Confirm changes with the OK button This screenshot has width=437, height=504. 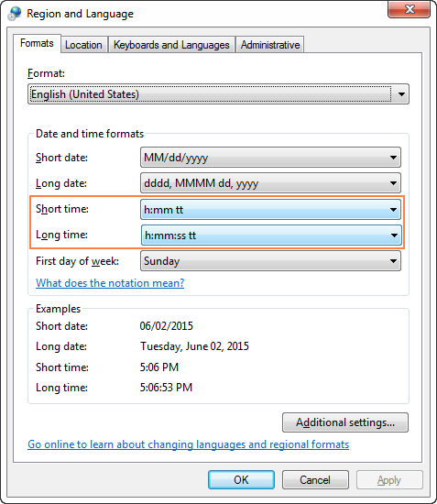[241, 480]
